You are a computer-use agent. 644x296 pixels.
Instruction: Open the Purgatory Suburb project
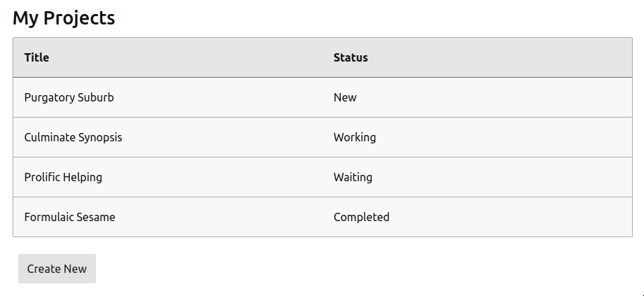tap(69, 97)
